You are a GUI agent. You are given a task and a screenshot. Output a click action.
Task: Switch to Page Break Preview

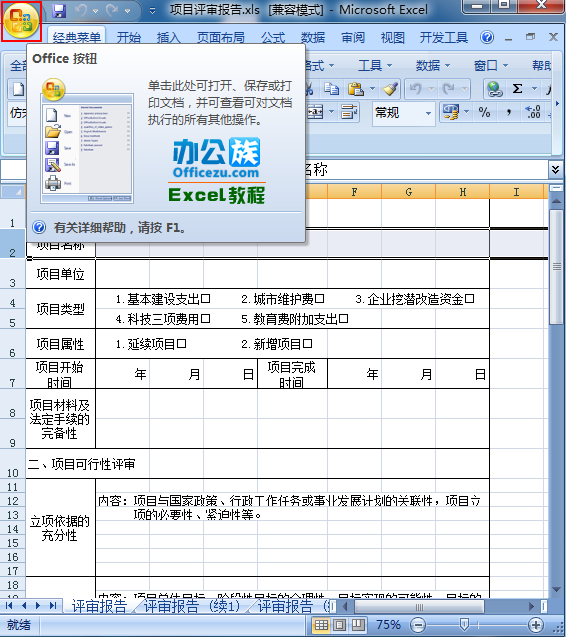click(358, 625)
